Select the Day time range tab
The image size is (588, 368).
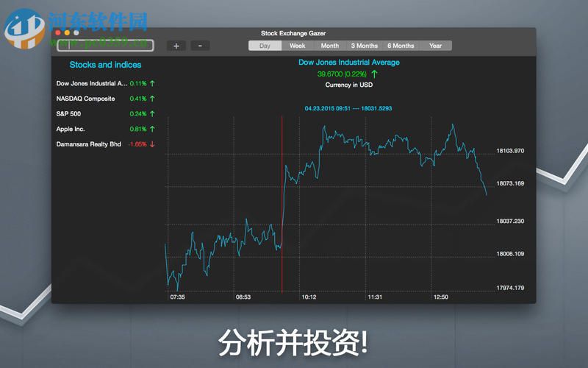coord(265,46)
